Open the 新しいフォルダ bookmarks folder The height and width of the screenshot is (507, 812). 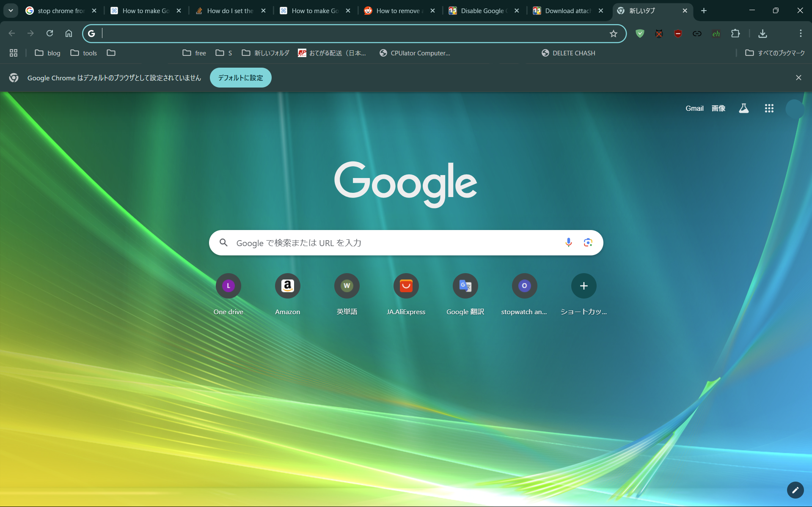pyautogui.click(x=265, y=53)
